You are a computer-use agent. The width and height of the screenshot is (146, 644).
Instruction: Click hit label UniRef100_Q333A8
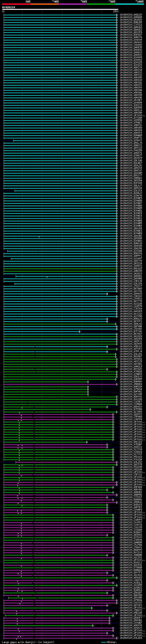click(x=131, y=251)
